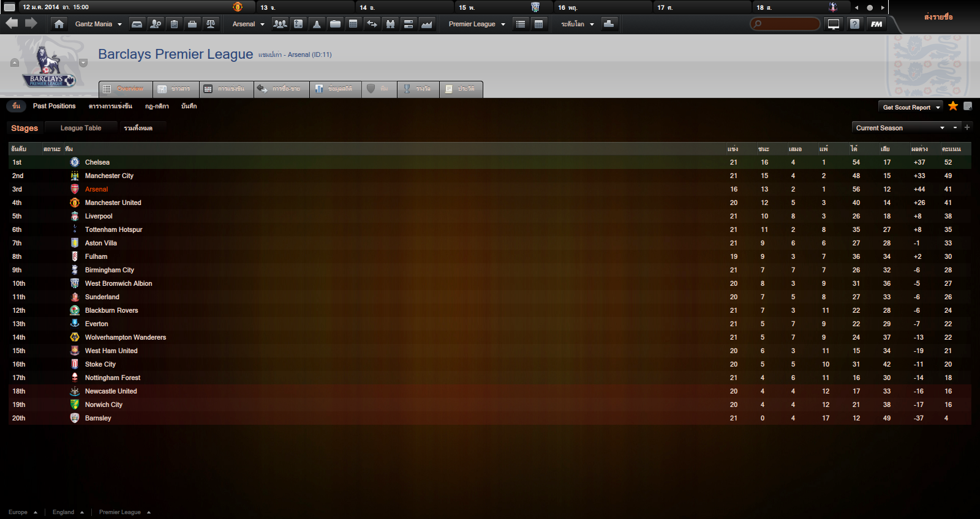Open the scouting binoculars icon
Viewport: 980px width, 519px height.
[x=390, y=24]
